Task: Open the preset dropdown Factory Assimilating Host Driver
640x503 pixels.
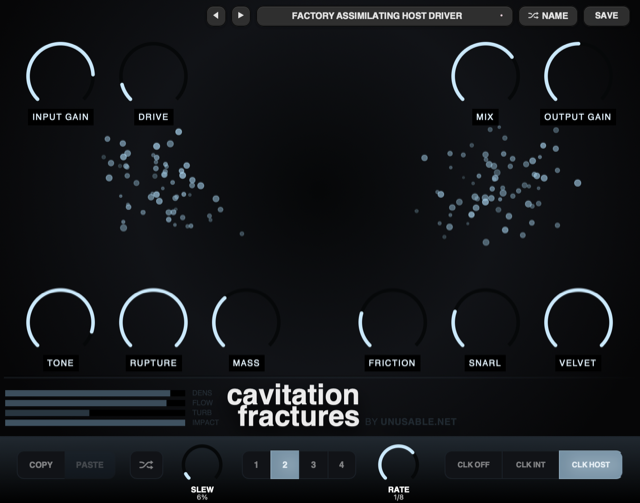Action: pos(384,16)
